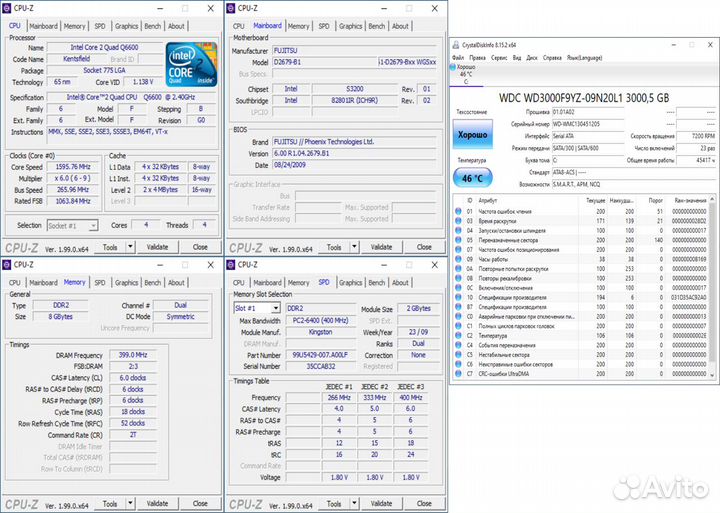Click CPU-Z title icon in the Mainboard window
The image size is (720, 513).
click(231, 8)
